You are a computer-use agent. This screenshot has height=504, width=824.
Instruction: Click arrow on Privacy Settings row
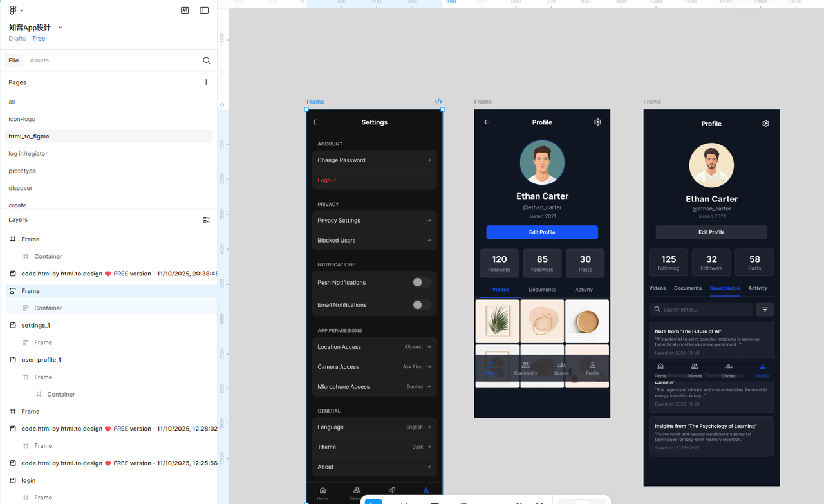click(x=429, y=221)
